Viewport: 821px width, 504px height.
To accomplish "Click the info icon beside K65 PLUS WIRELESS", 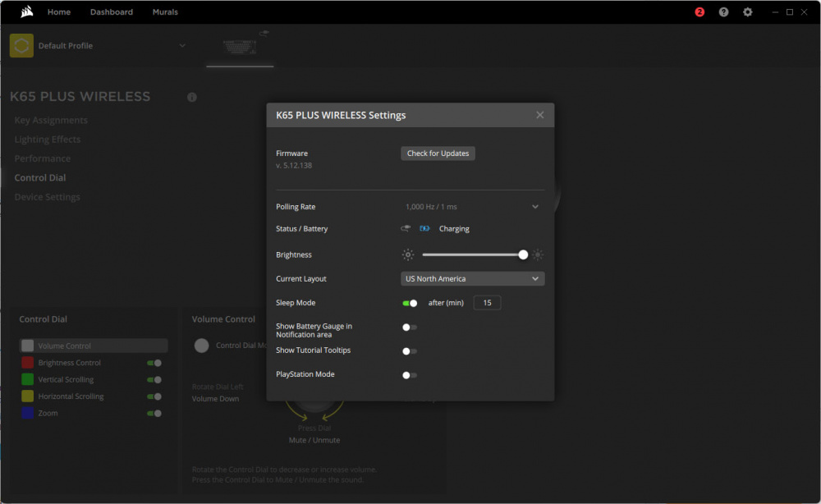I will tap(192, 98).
